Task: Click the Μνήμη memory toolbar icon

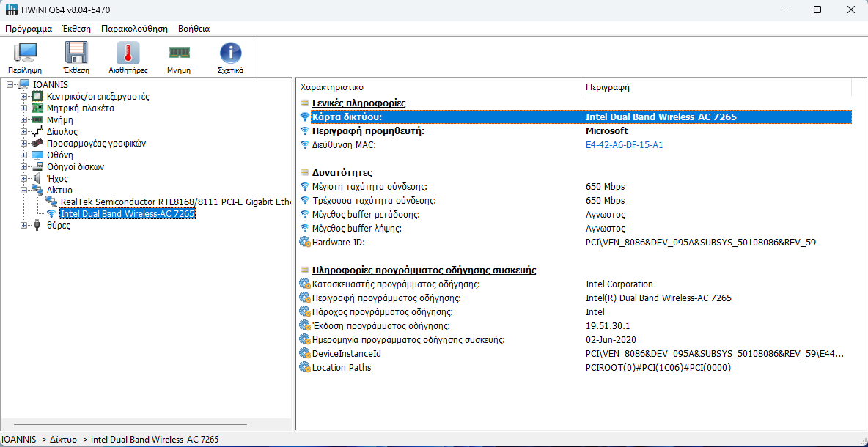Action: click(x=179, y=53)
